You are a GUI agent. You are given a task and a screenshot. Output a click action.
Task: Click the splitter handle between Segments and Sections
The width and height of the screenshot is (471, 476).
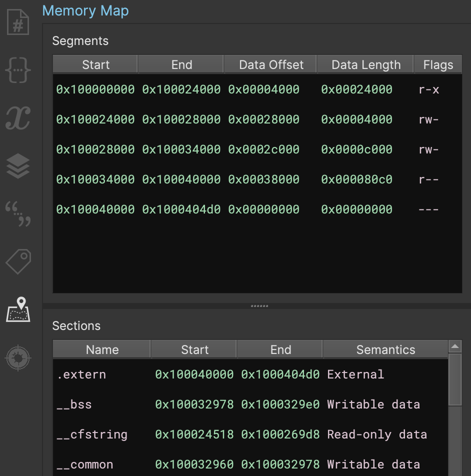259,306
